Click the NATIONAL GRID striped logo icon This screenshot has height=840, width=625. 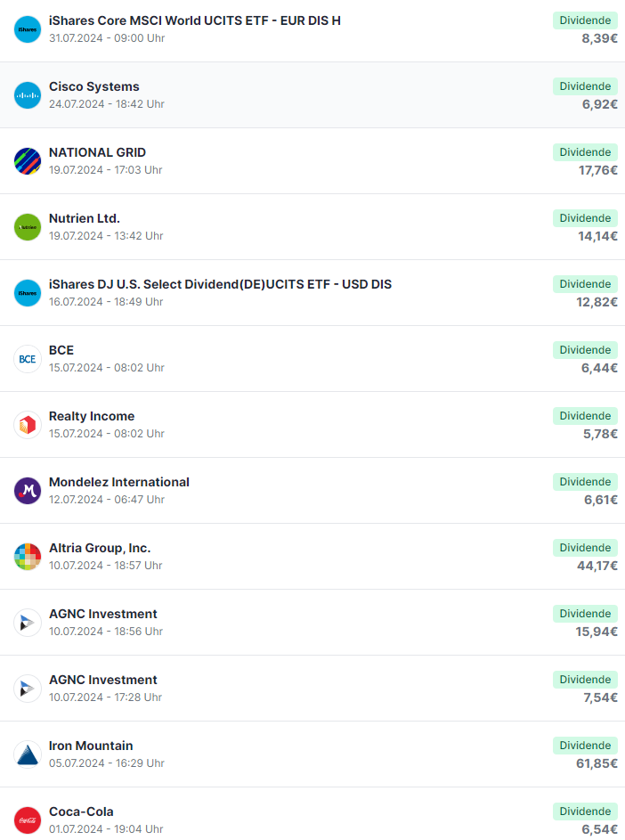point(28,161)
